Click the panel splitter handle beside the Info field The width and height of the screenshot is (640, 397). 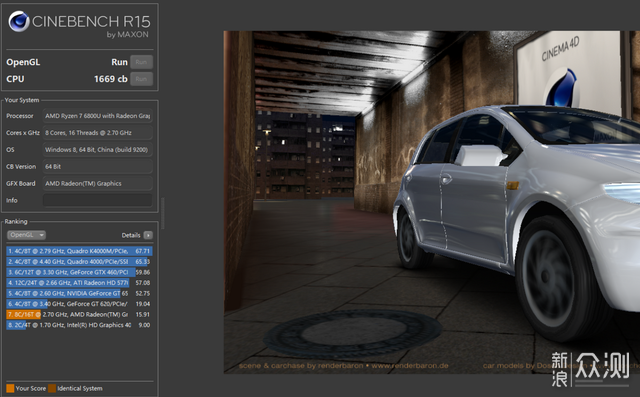tap(162, 213)
